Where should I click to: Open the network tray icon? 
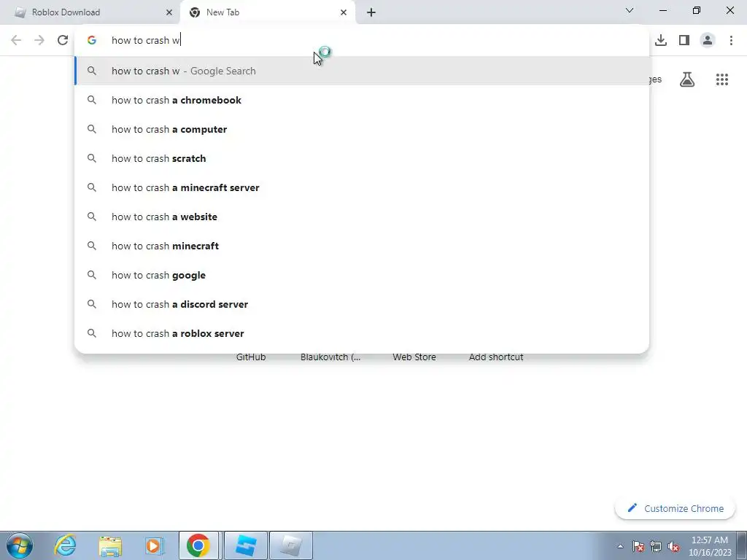pos(656,546)
